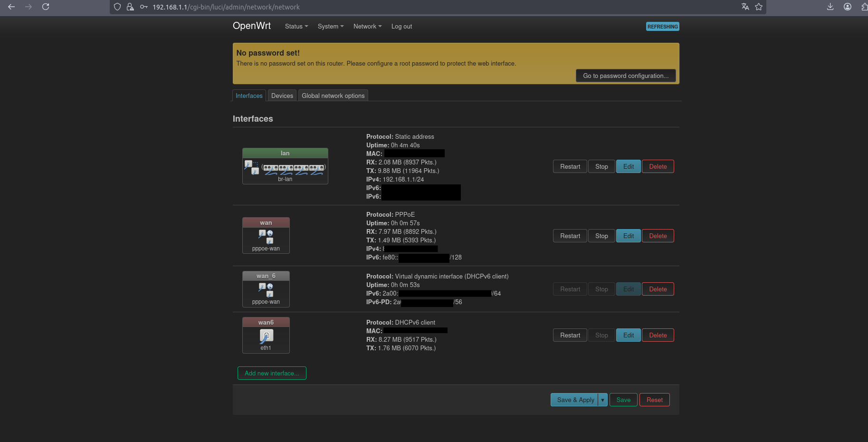868x442 pixels.
Task: Open the Save & Apply arrow dropdown
Action: (x=602, y=400)
